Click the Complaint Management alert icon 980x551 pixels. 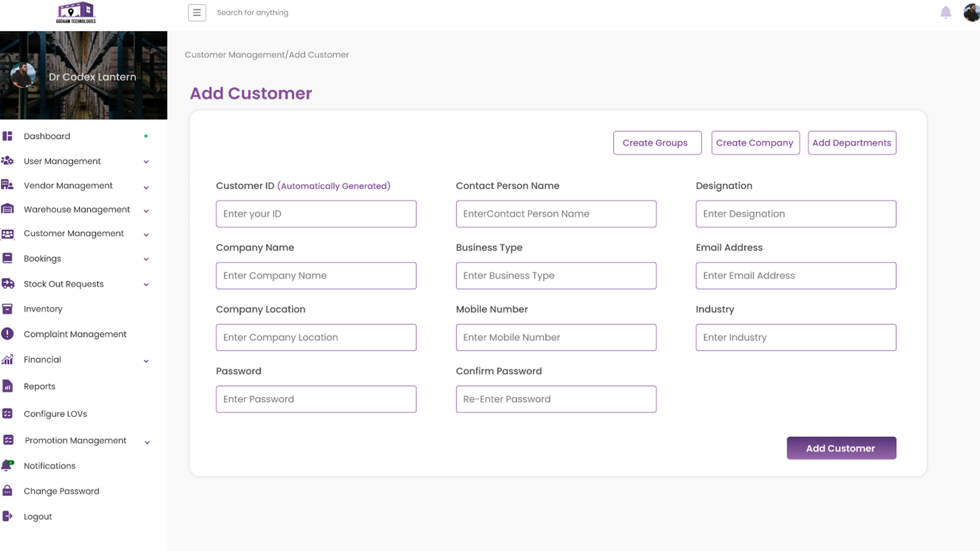(7, 333)
